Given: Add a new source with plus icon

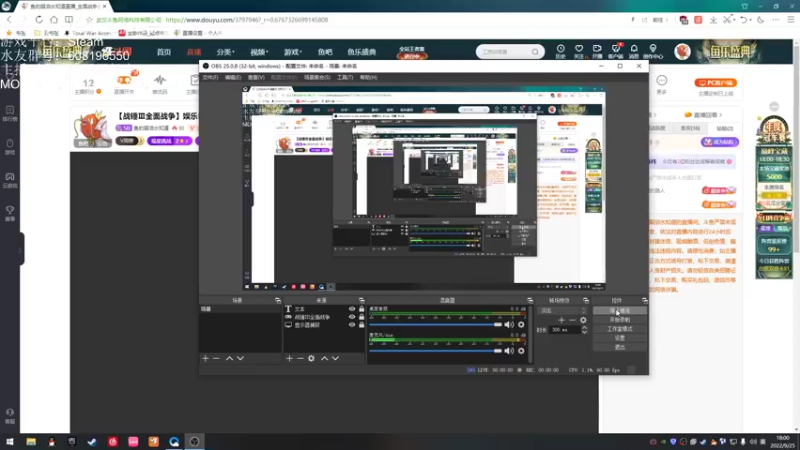Looking at the screenshot, I should (289, 359).
